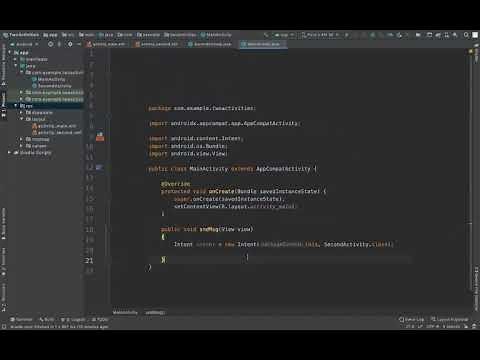Run the app with play icon
Viewport: 480px width, 360px height.
point(347,35)
